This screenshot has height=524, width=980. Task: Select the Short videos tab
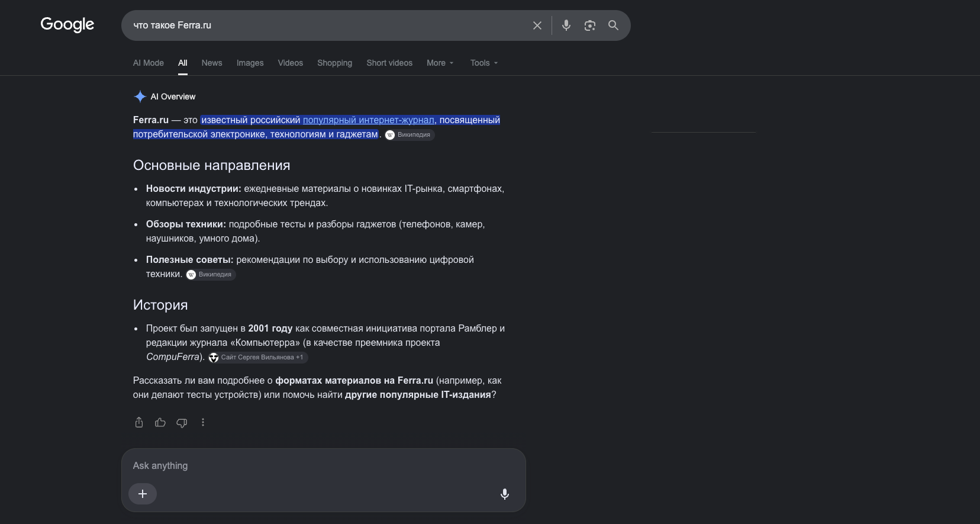point(389,63)
